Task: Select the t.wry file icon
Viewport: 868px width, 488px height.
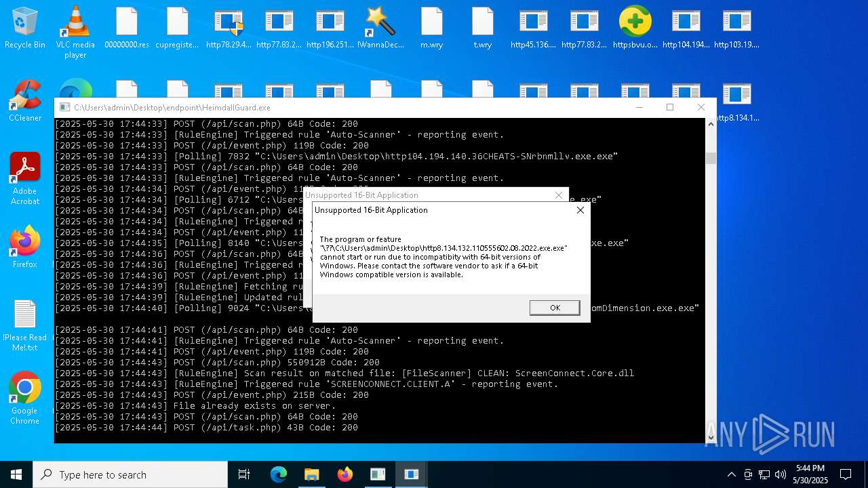Action: [x=482, y=28]
